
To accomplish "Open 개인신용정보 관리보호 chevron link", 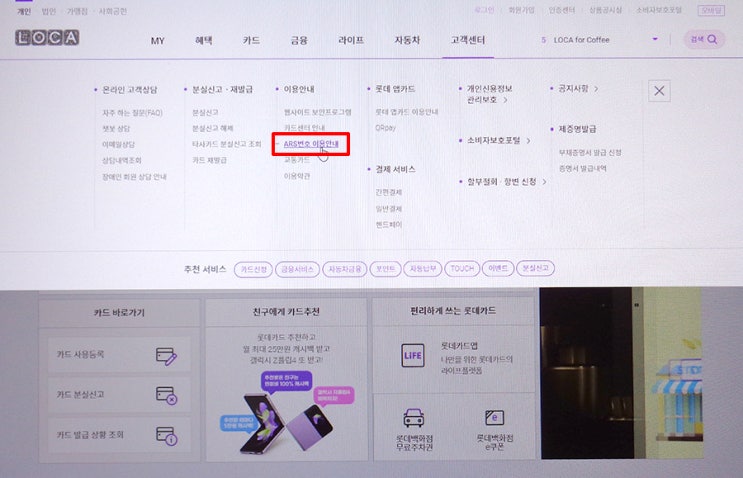I will click(489, 94).
